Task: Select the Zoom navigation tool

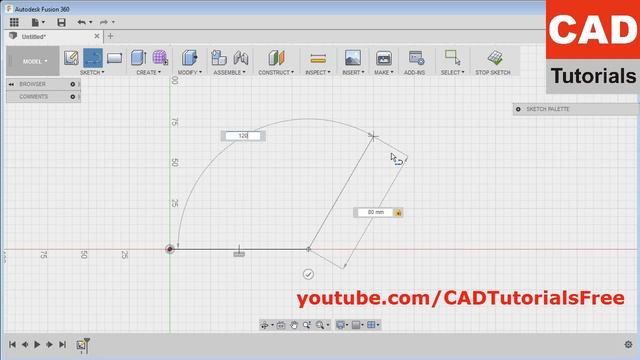Action: [307, 325]
